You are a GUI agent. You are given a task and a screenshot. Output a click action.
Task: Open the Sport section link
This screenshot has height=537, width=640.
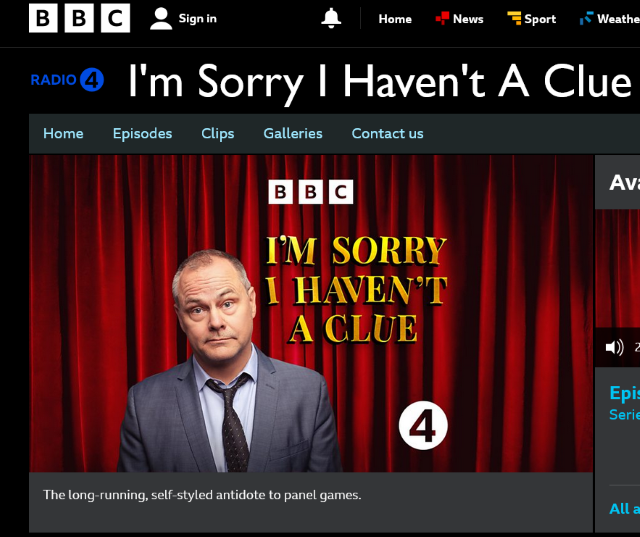(x=540, y=19)
